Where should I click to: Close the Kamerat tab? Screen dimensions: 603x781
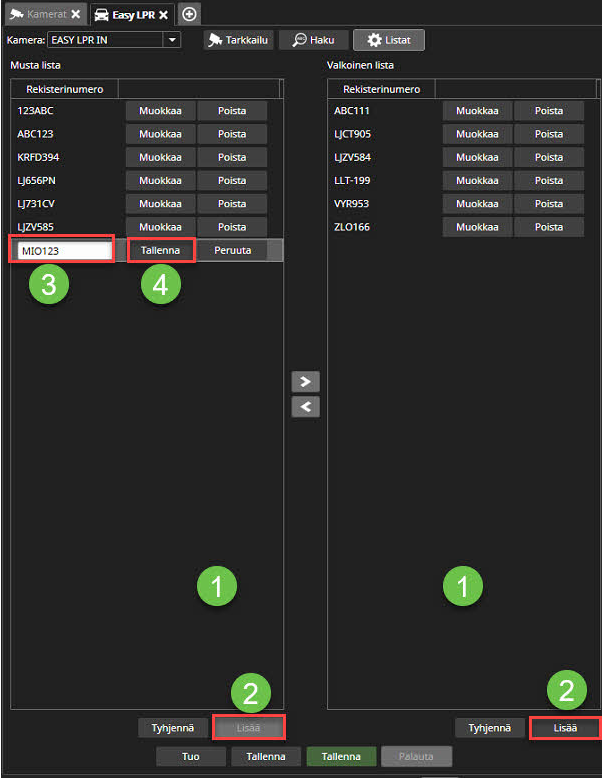(x=74, y=15)
